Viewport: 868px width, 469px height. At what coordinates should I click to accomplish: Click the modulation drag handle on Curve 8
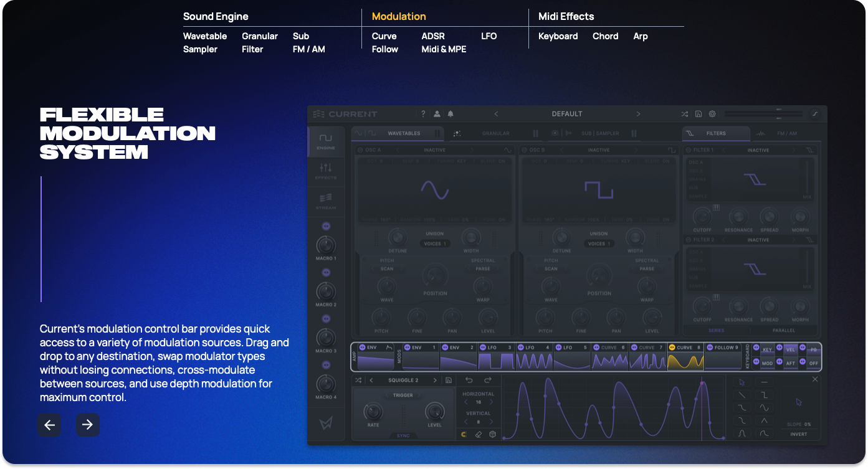(672, 348)
